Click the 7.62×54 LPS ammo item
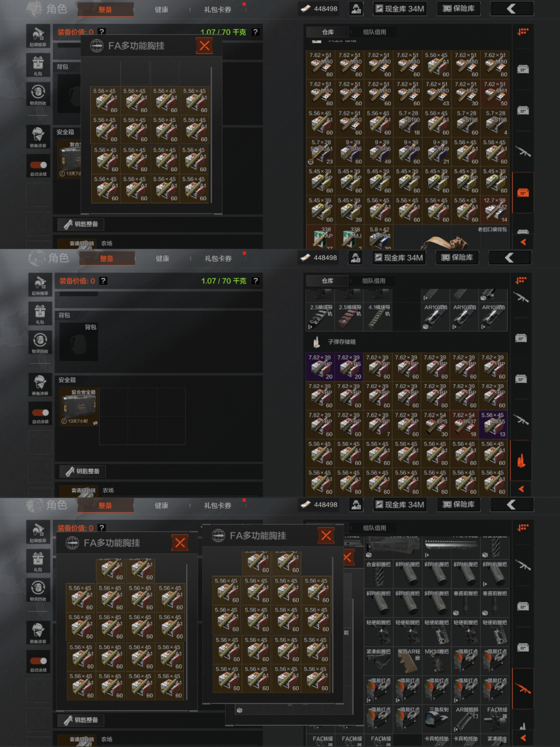 435,424
